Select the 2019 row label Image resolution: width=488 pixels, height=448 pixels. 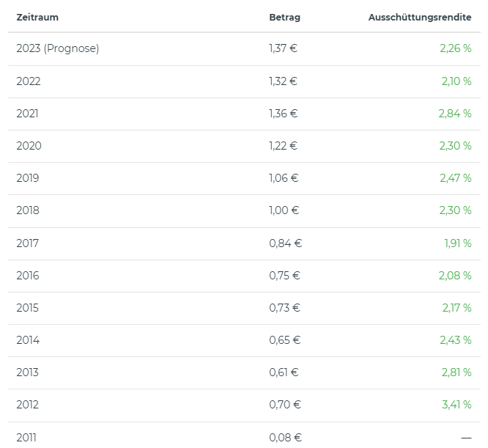[x=28, y=178]
